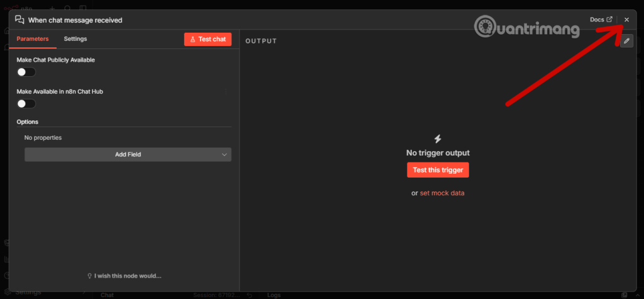Click the pencil edit output icon
Viewport: 644px width, 299px height.
[626, 41]
